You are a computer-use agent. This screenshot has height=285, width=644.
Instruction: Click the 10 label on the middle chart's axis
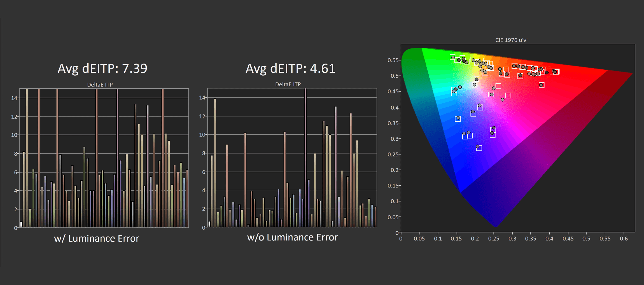[x=202, y=135]
